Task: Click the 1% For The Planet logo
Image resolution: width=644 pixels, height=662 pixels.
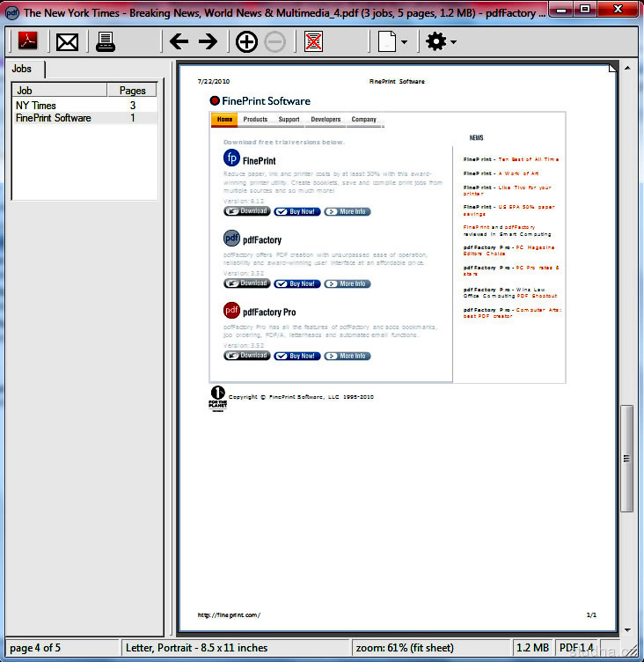Action: click(218, 398)
